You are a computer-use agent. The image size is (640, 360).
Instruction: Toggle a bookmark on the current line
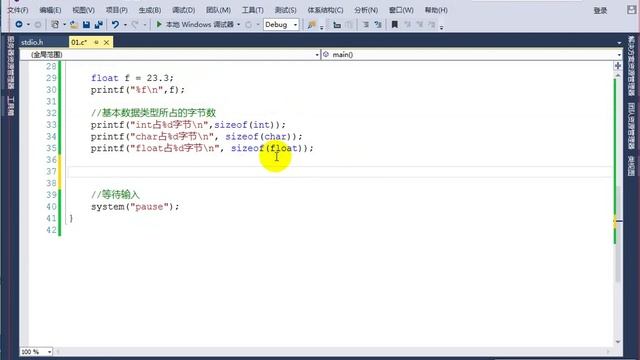394,24
